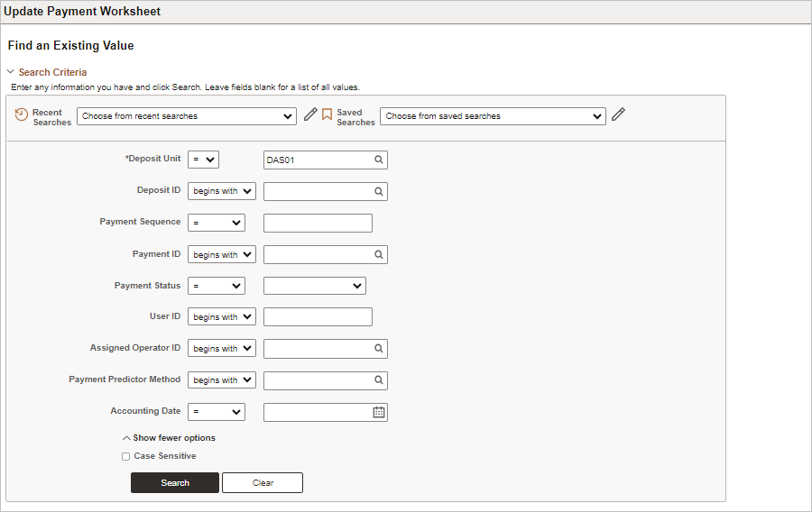The width and height of the screenshot is (812, 512).
Task: Focus the Payment Sequence input field
Action: point(318,223)
